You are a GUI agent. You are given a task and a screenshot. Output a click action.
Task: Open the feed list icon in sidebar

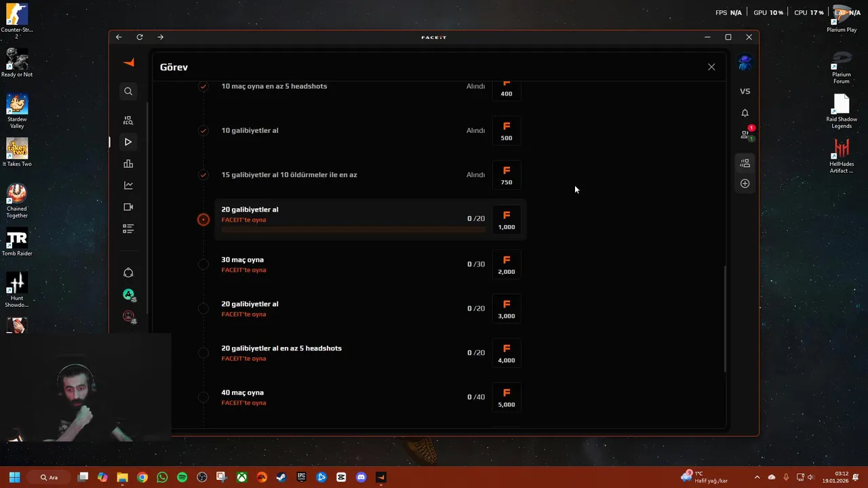click(128, 228)
